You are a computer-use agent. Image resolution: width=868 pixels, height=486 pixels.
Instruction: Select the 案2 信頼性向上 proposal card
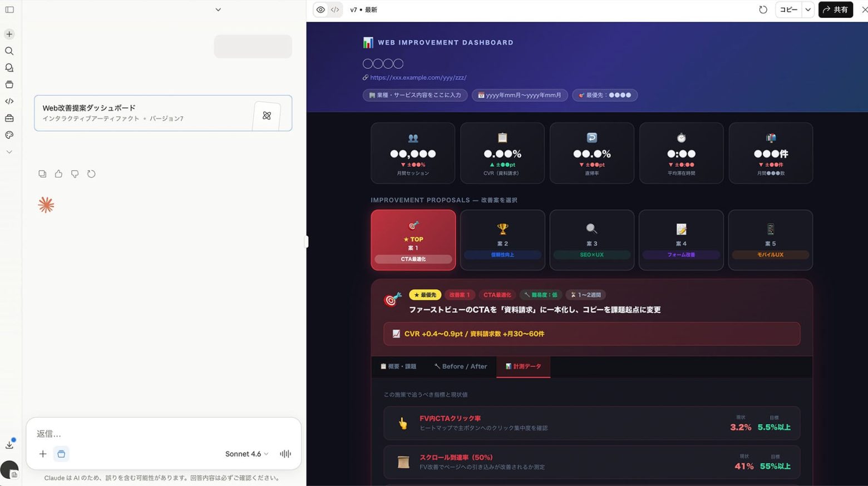tap(502, 240)
